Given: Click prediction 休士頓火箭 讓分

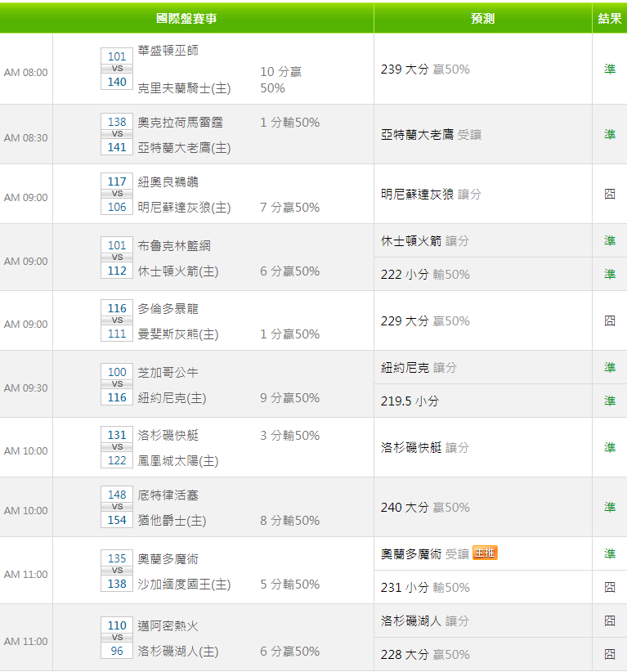Looking at the screenshot, I should pos(425,241).
